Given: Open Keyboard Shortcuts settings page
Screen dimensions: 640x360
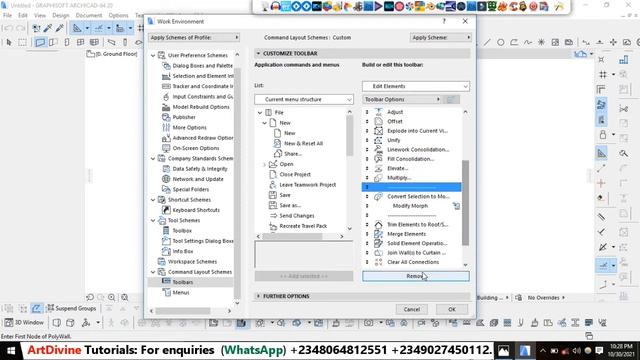Looking at the screenshot, I should (191, 210).
